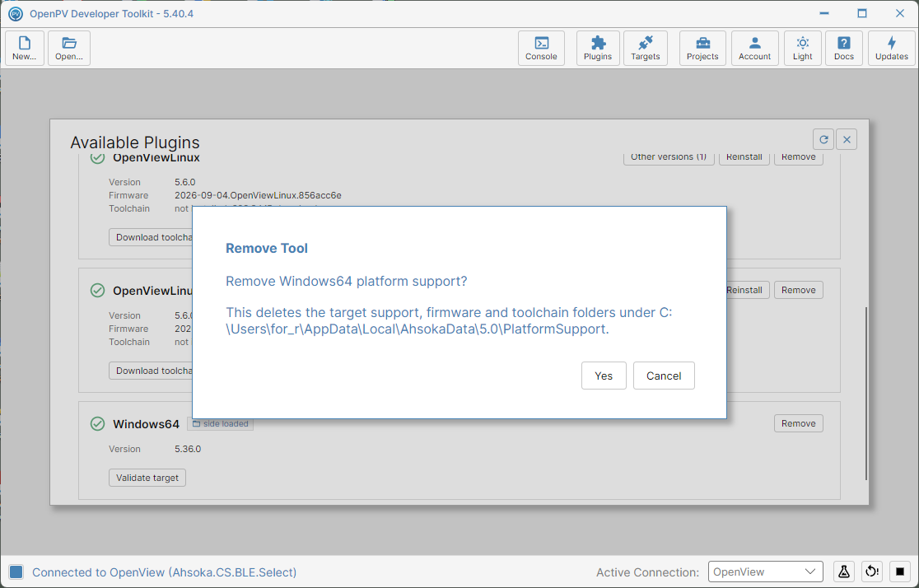Screen dimensions: 919x588
Task: Click Validate target for Windows64
Action: (147, 478)
